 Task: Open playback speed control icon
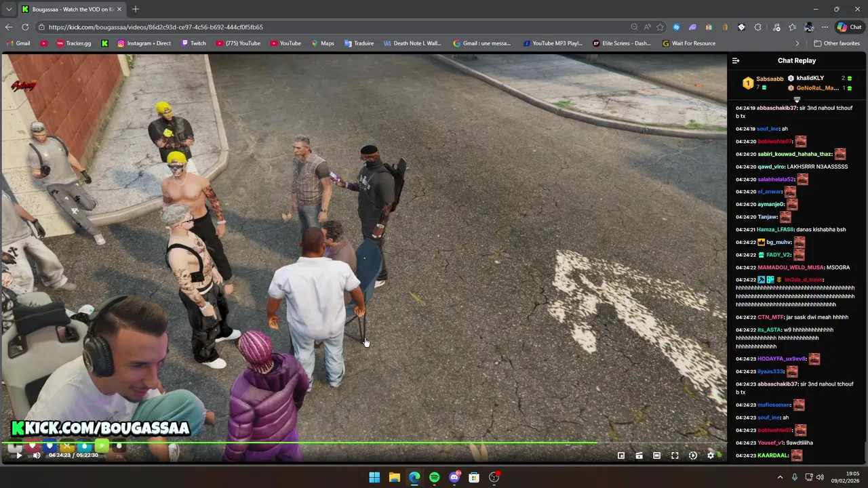click(692, 455)
